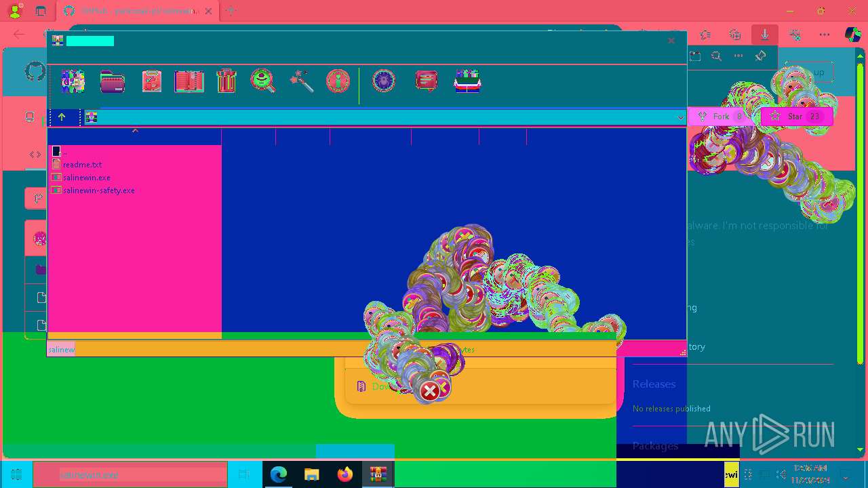Image resolution: width=868 pixels, height=488 pixels.
Task: Click the Wizard wand icon
Action: click(x=301, y=81)
